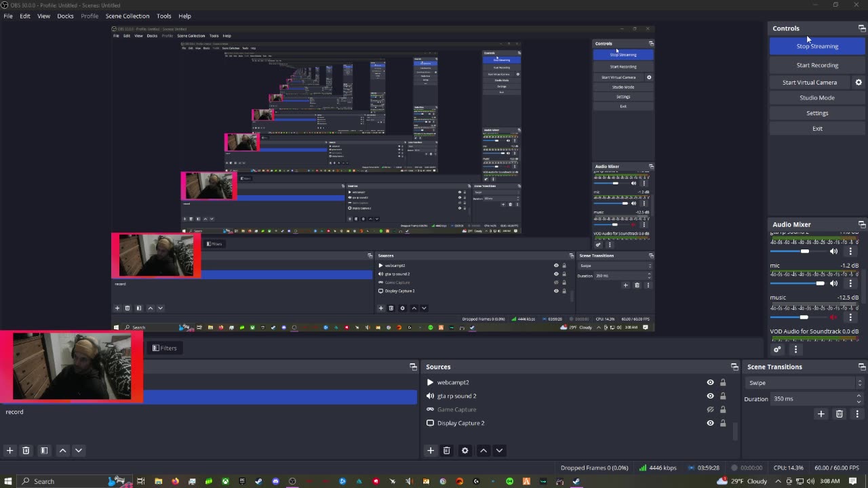The width and height of the screenshot is (868, 488).
Task: Click Stop Streaming button
Action: coord(817,46)
